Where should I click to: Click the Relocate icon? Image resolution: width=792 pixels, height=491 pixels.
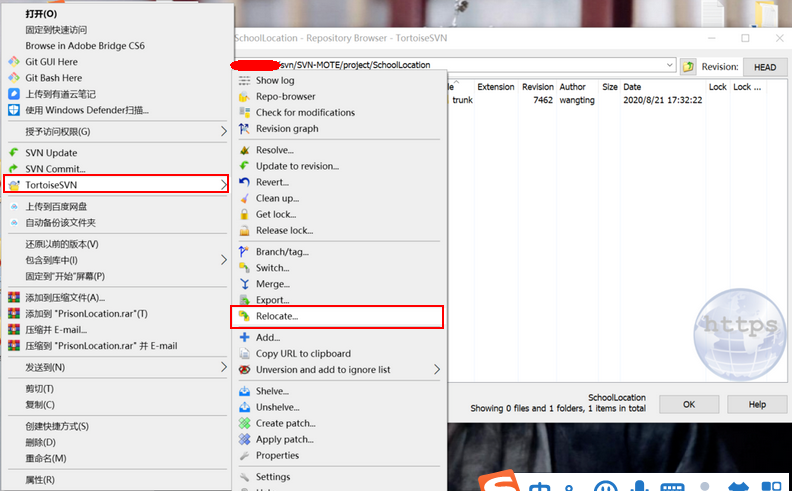coord(244,316)
